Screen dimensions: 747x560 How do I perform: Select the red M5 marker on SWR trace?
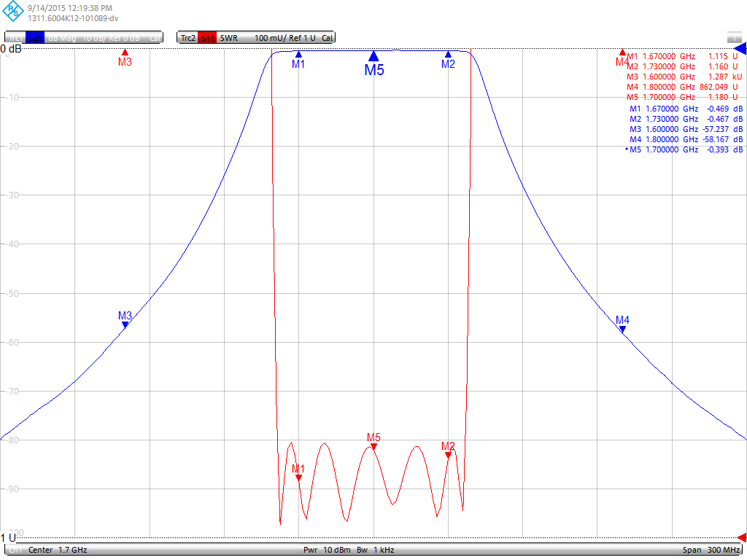tap(373, 446)
